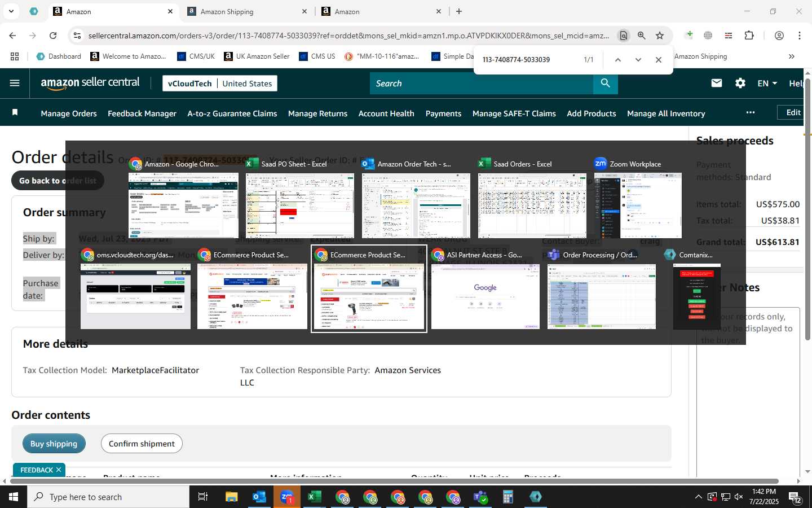The image size is (812, 508).
Task: Focus the Seller Central Search field
Action: (482, 84)
